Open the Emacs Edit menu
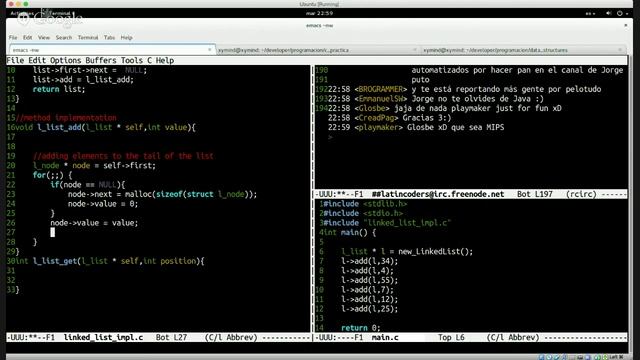Screen dimensions: 640x360 tap(37, 60)
